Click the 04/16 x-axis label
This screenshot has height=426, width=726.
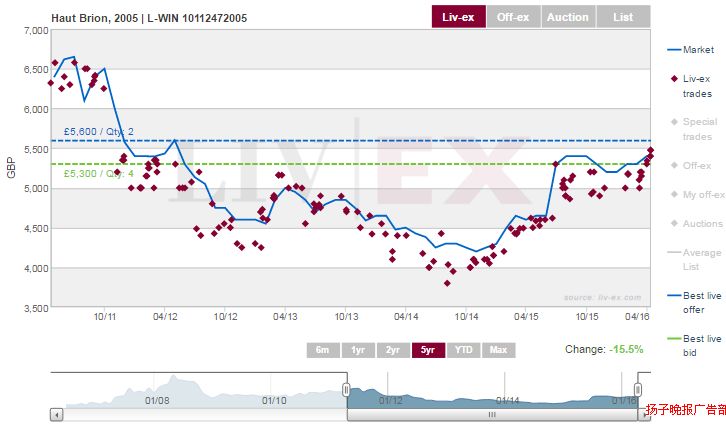(x=637, y=317)
